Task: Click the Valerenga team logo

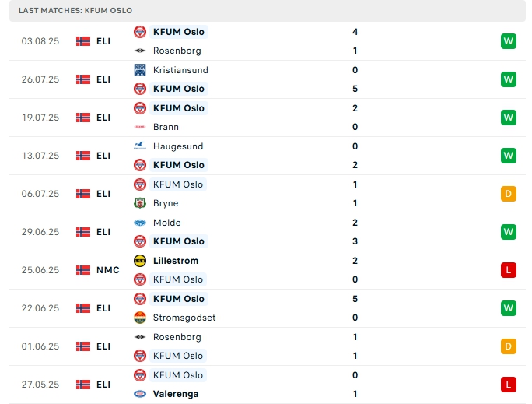Action: [x=140, y=394]
